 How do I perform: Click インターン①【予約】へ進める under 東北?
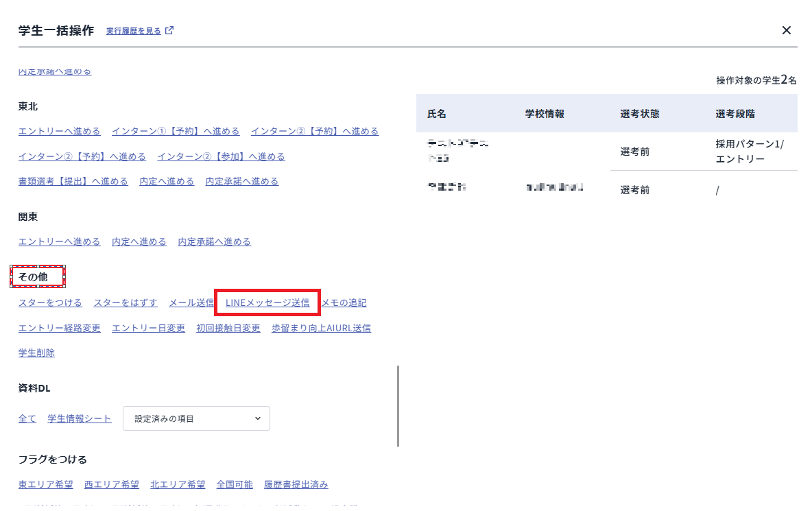pos(176,131)
